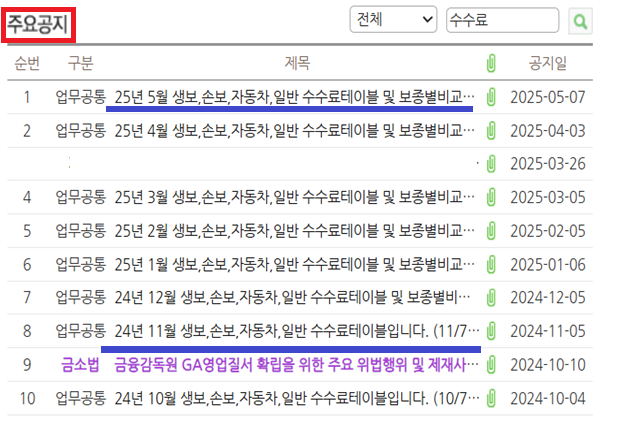Open attachment for notice dated 2024-10-04
Viewport: 624px width, 423px height.
[x=491, y=398]
